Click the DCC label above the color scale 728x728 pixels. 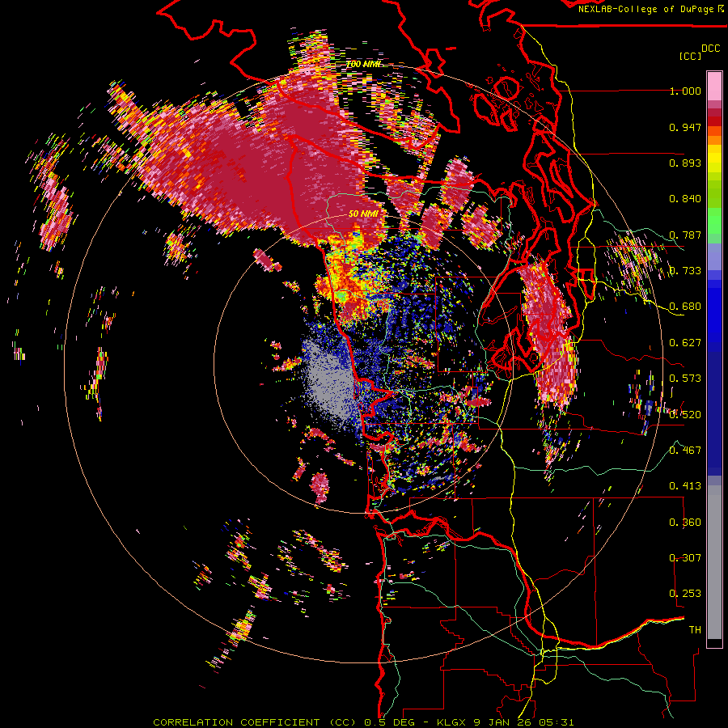pyautogui.click(x=710, y=49)
